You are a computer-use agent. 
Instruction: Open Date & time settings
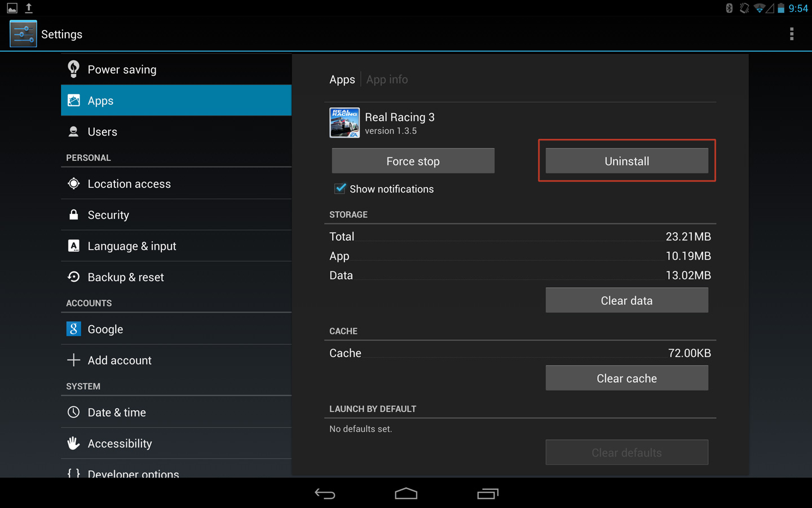tap(176, 412)
